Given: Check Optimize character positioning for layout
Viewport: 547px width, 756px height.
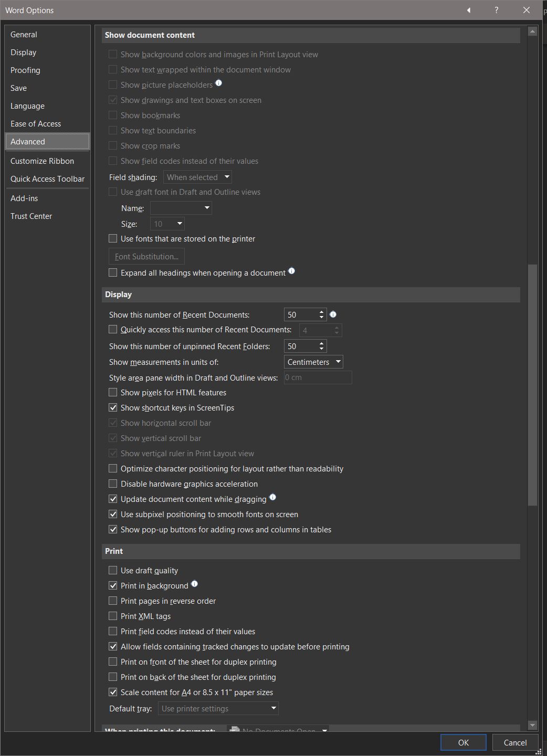Looking at the screenshot, I should tap(113, 468).
